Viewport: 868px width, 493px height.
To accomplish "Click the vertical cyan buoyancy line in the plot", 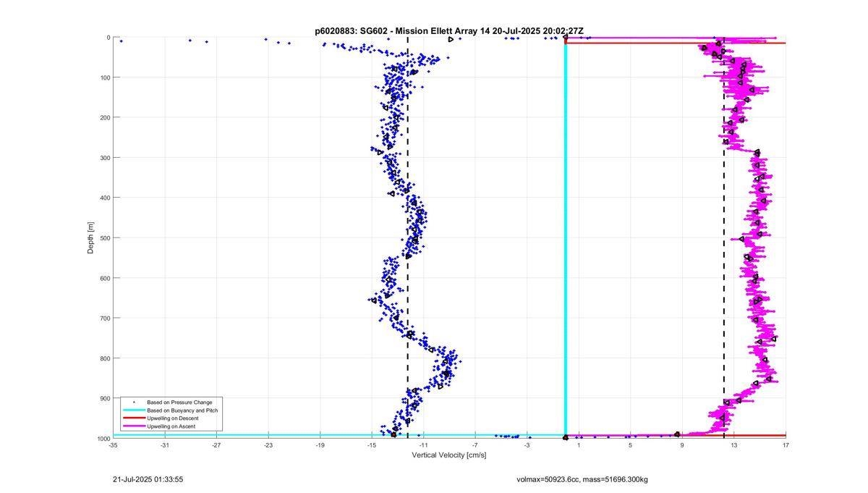I will click(x=566, y=239).
